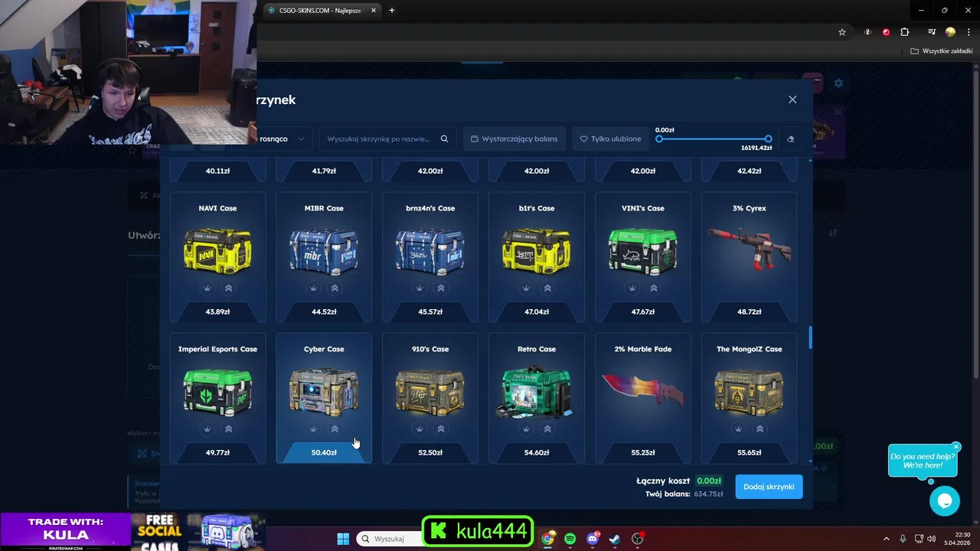Click the double-chevron icon on Cyber Case
Screen dimensions: 980x551
335,429
